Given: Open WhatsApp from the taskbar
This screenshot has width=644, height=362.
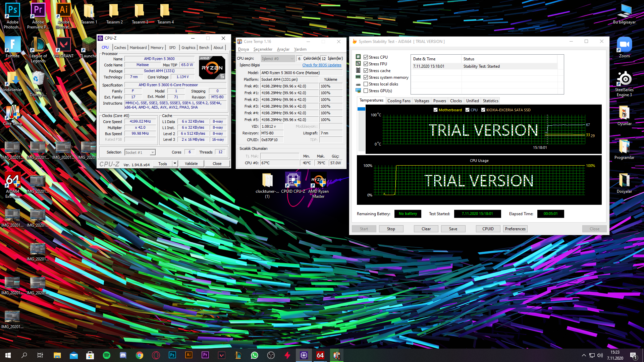Looking at the screenshot, I should tap(255, 355).
